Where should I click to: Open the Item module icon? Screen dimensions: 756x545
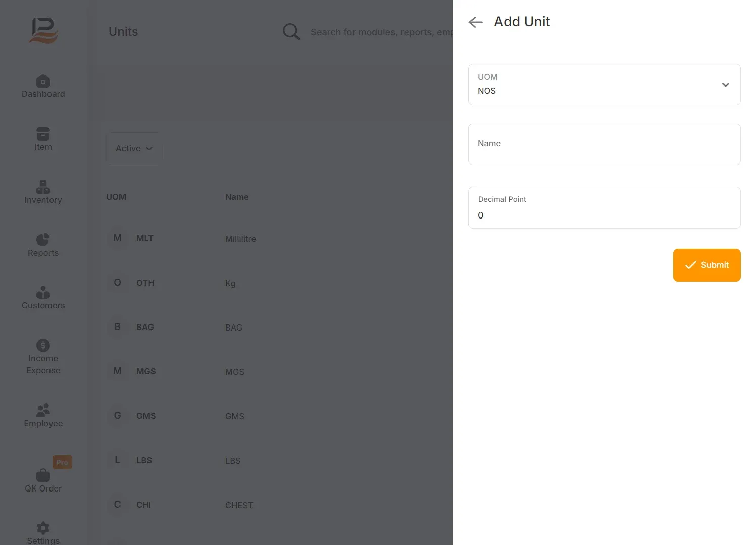click(43, 134)
